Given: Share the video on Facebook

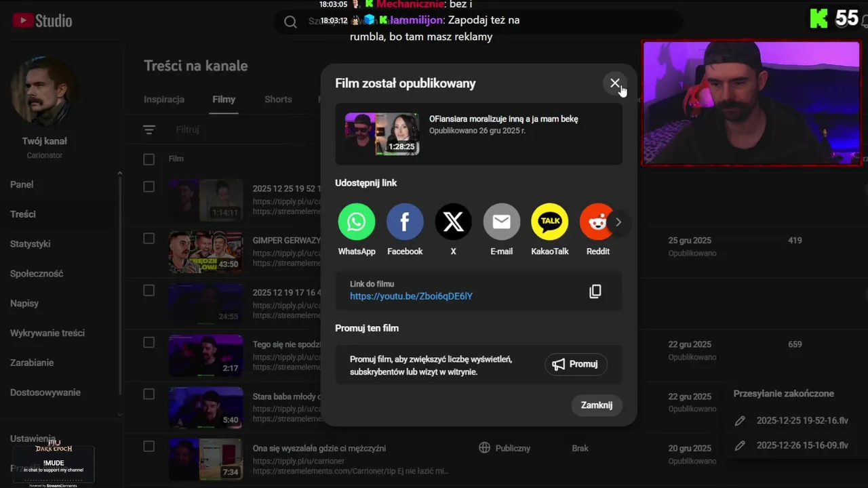Looking at the screenshot, I should click(405, 222).
